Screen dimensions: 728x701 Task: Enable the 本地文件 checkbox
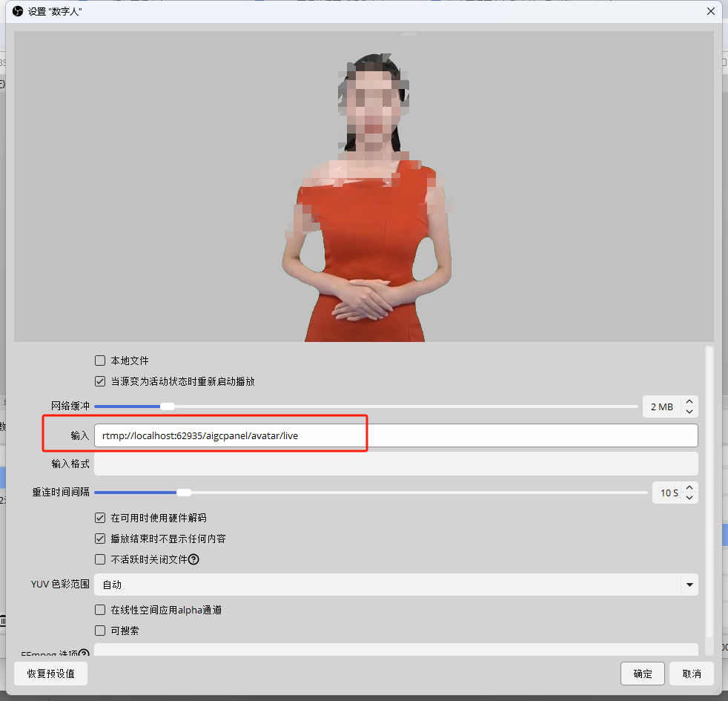click(100, 361)
